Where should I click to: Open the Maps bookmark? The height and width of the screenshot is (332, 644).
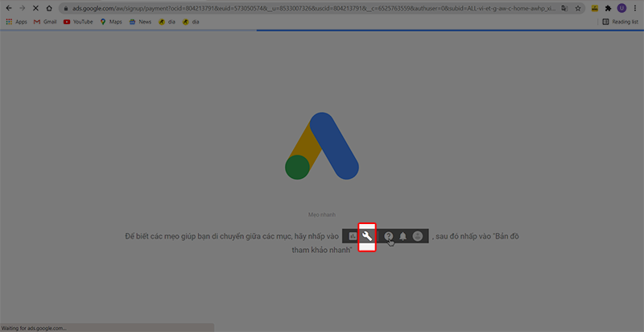[x=114, y=22]
